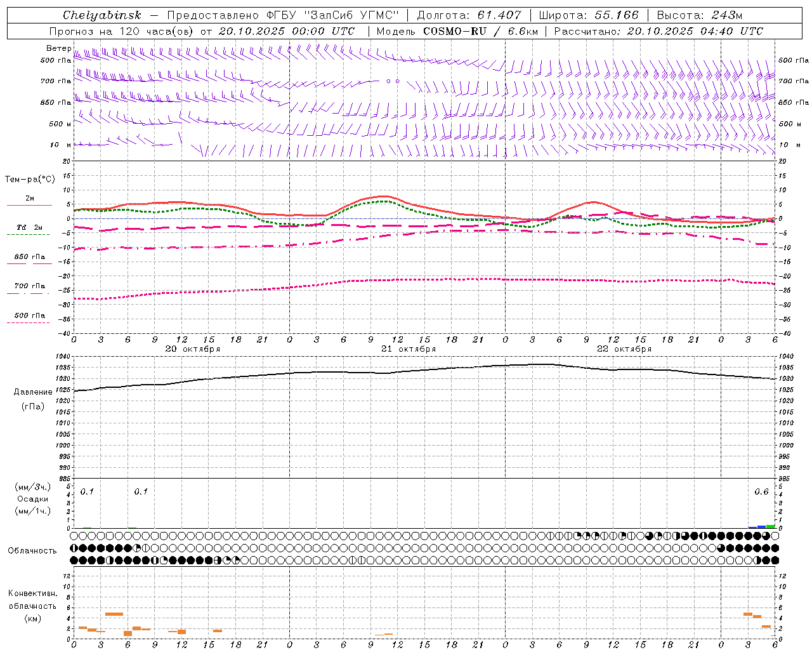The width and height of the screenshot is (812, 650).
Task: Select the 'Прогноз на 120 часа(ов)' forecast header
Action: point(122,31)
